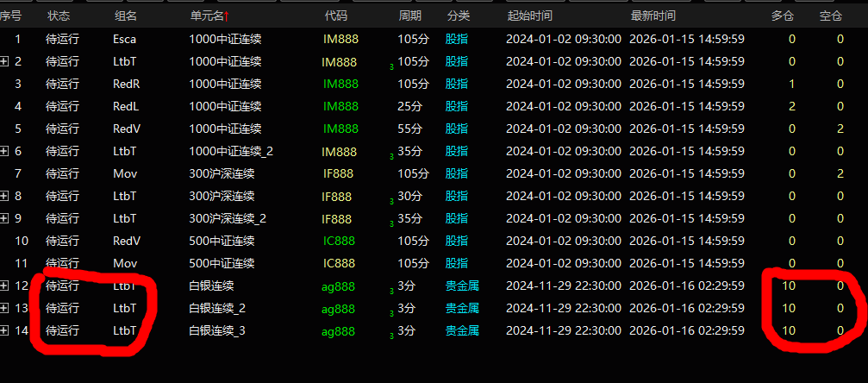Expand row 8 LtbT 300沪深连续 node
The height and width of the screenshot is (383, 868).
[x=4, y=196]
